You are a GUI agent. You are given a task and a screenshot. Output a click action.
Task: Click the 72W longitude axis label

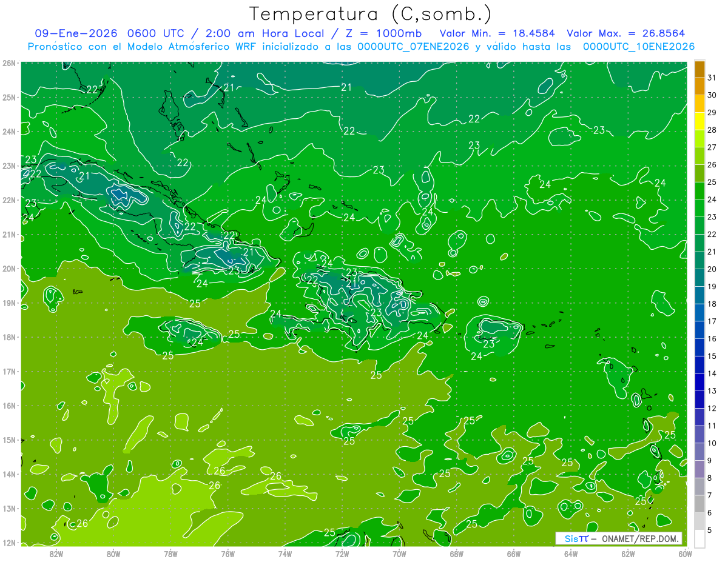click(342, 554)
